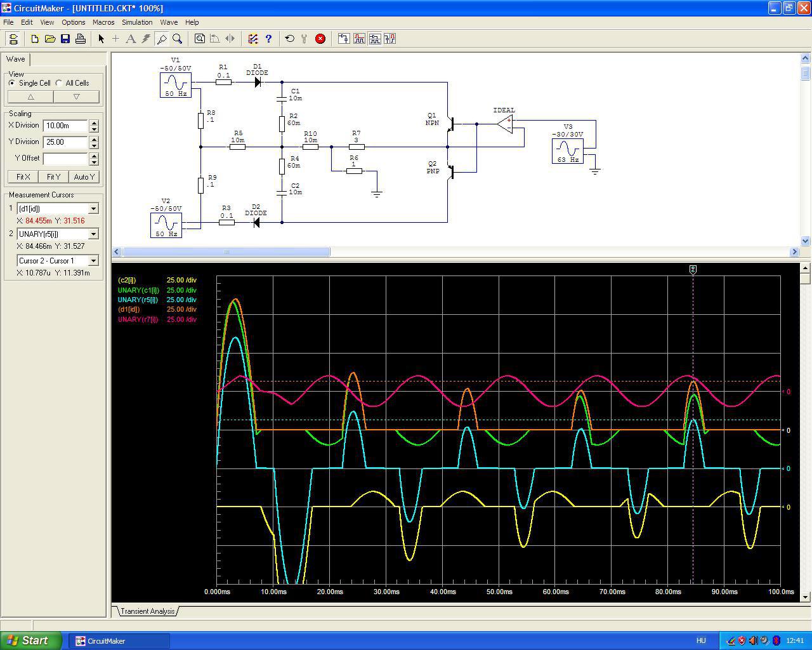The height and width of the screenshot is (650, 812).
Task: Open the Cursor 2 - Cursor 1 dropdown
Action: point(93,261)
